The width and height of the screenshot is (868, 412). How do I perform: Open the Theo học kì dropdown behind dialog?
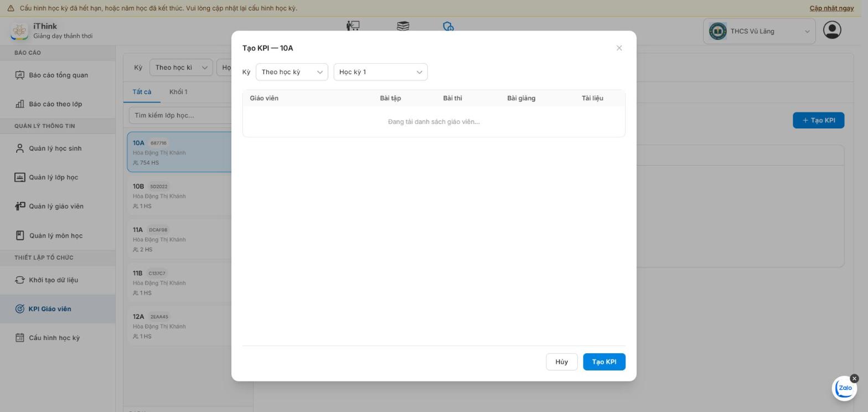(181, 68)
